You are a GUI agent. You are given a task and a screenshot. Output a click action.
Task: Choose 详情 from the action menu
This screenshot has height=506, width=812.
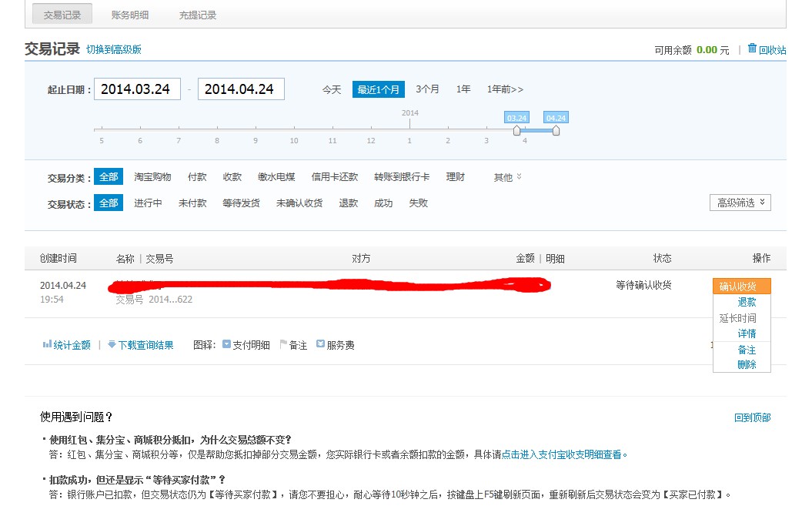[747, 333]
